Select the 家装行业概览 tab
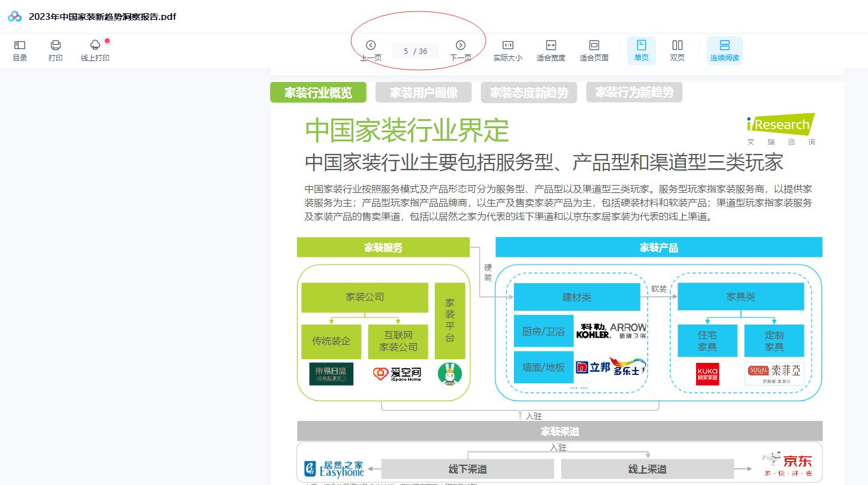 point(318,93)
